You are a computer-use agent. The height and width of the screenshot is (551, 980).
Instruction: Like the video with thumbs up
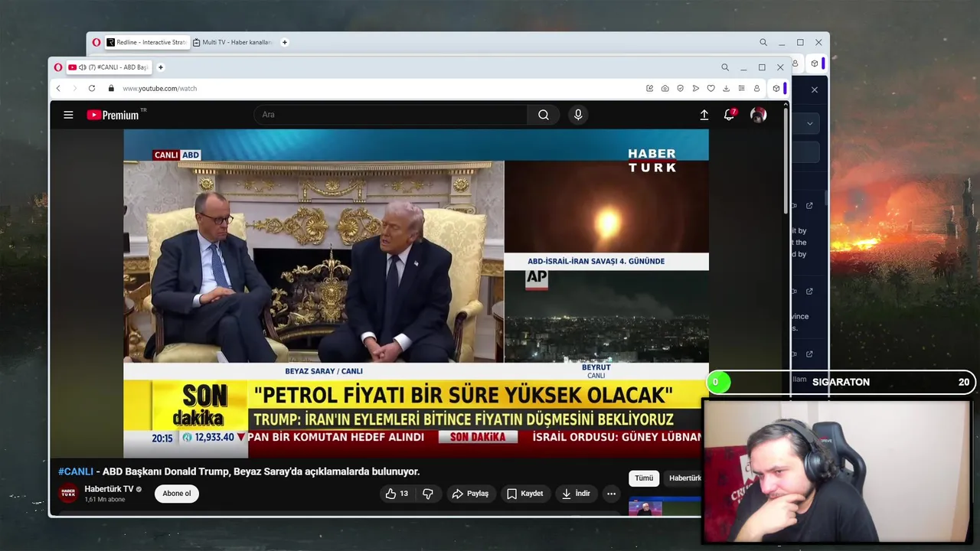pos(397,494)
